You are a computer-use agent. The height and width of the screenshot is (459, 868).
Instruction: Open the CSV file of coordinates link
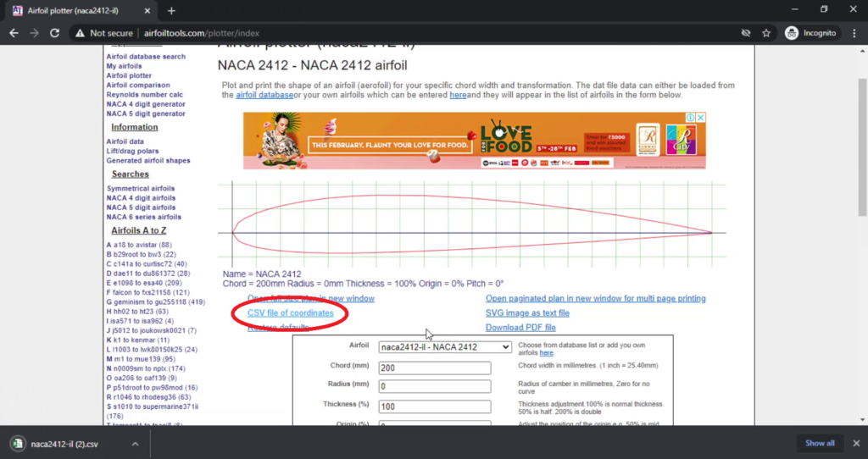(x=291, y=313)
